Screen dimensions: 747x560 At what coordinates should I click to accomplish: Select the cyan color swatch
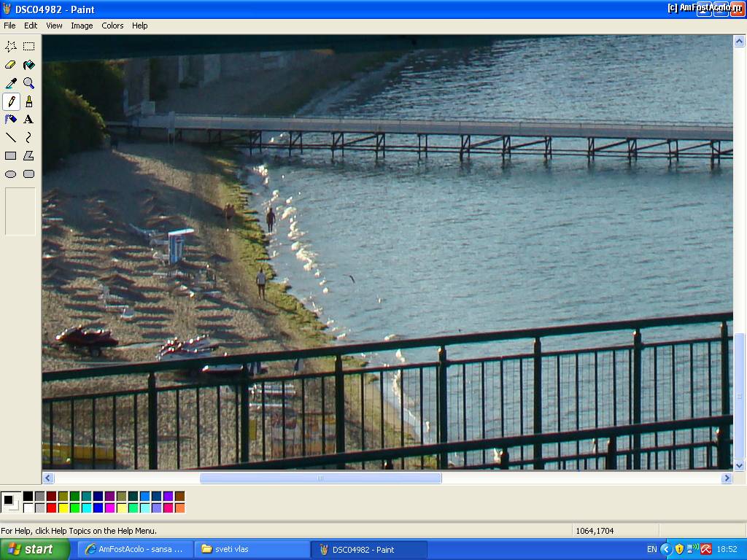86,508
